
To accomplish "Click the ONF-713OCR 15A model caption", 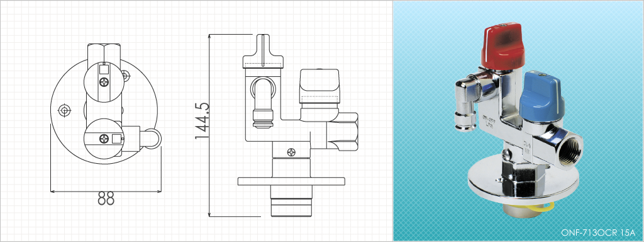I will (598, 233).
